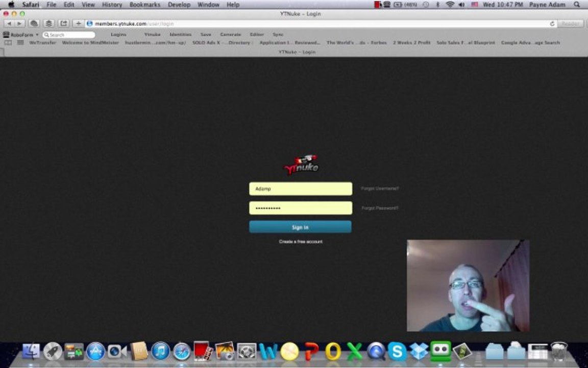Open Spotlight search magnifier in menu bar

[x=576, y=5]
